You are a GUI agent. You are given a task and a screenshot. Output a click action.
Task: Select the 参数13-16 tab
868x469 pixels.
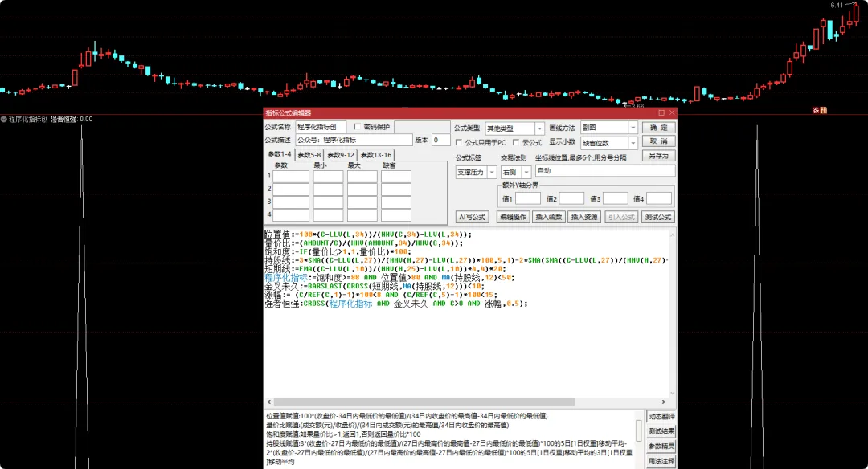coord(376,155)
